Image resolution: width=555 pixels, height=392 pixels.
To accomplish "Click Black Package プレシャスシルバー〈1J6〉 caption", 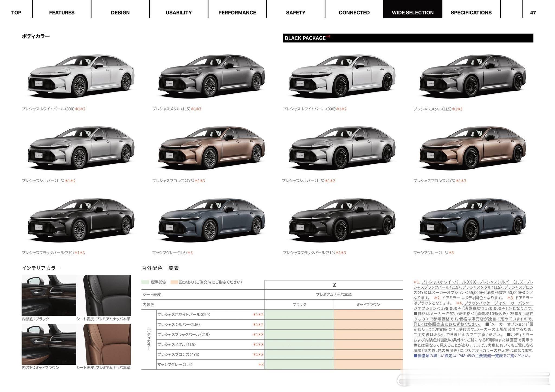I will (x=308, y=181).
